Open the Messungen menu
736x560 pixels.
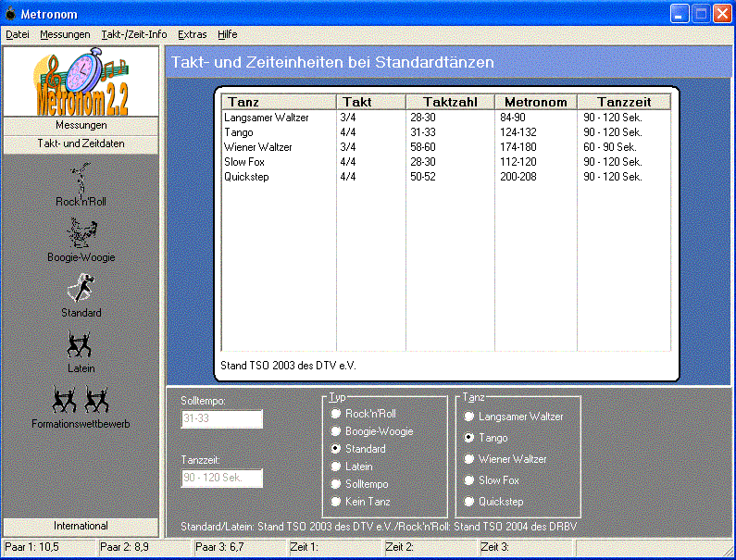65,34
